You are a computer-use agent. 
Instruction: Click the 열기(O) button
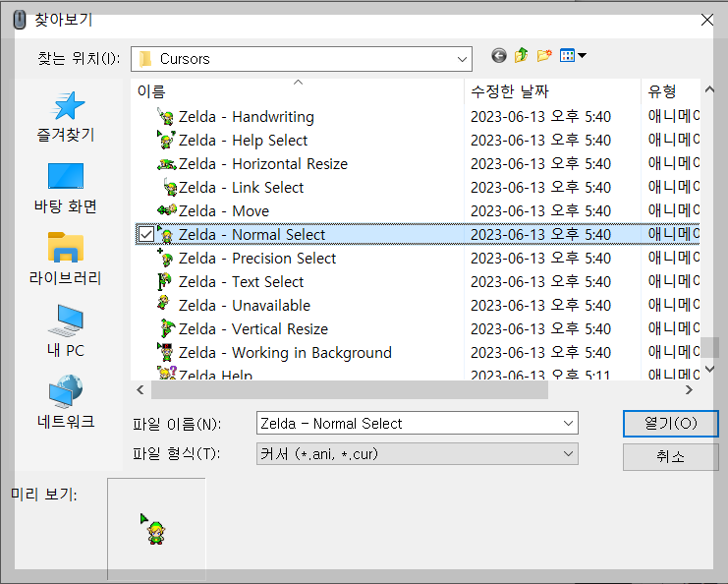670,423
